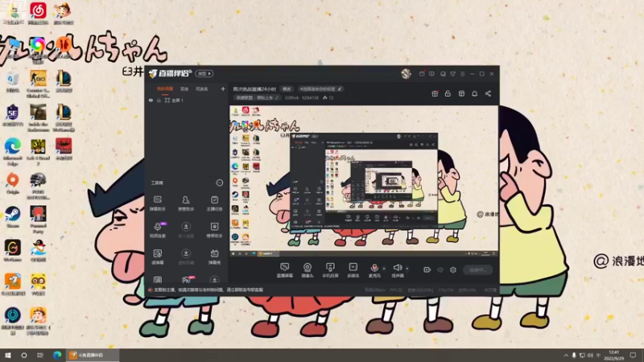Viewport: 644px width, 362px height.
Task: Click the pill button next to the app logo
Action: click(204, 73)
